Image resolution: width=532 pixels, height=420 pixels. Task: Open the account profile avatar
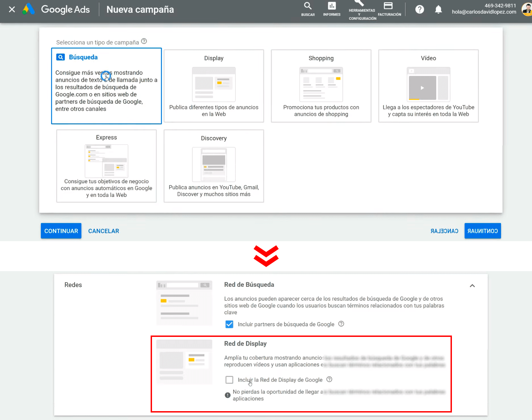tap(527, 9)
